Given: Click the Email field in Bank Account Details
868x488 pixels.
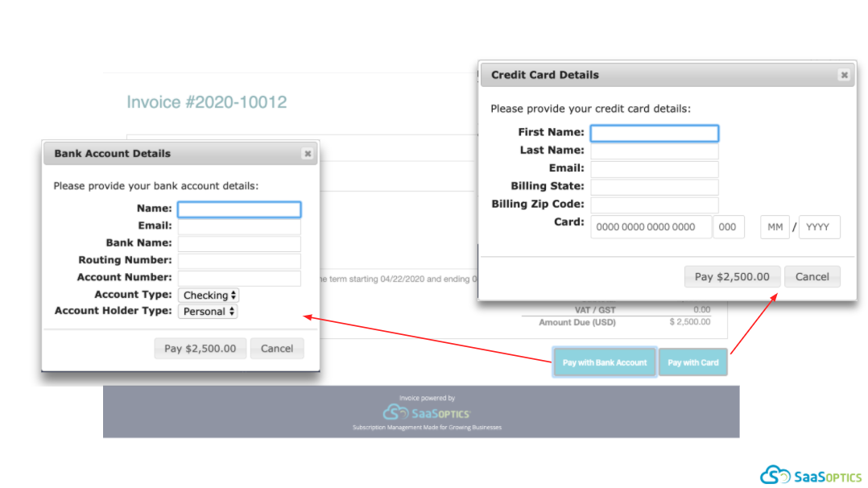Looking at the screenshot, I should point(239,226).
